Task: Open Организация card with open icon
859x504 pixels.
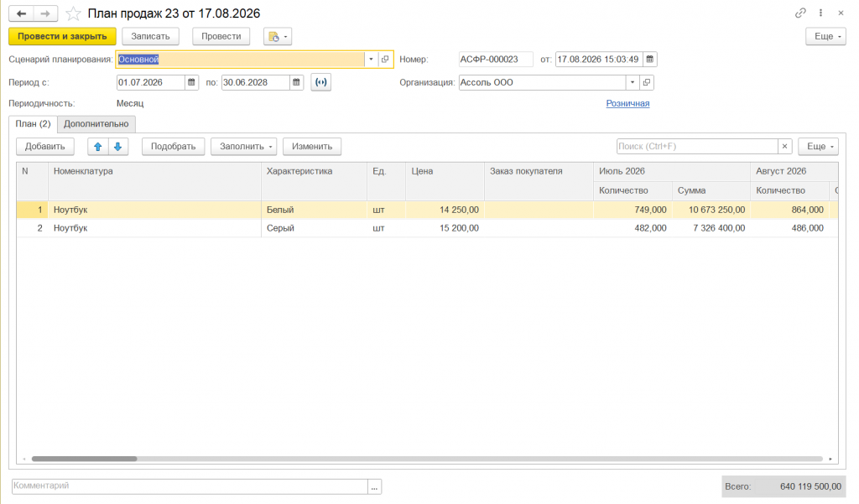Action: (647, 82)
